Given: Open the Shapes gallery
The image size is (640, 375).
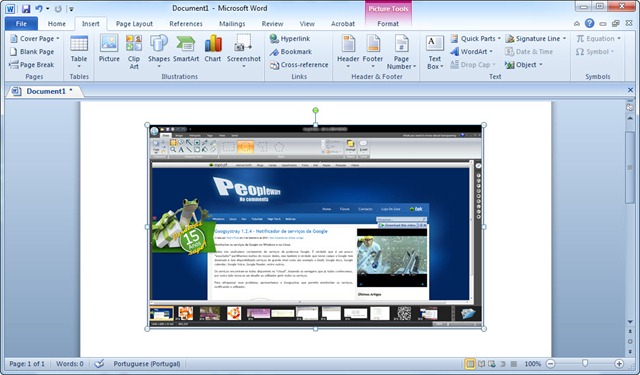Looking at the screenshot, I should (x=159, y=51).
